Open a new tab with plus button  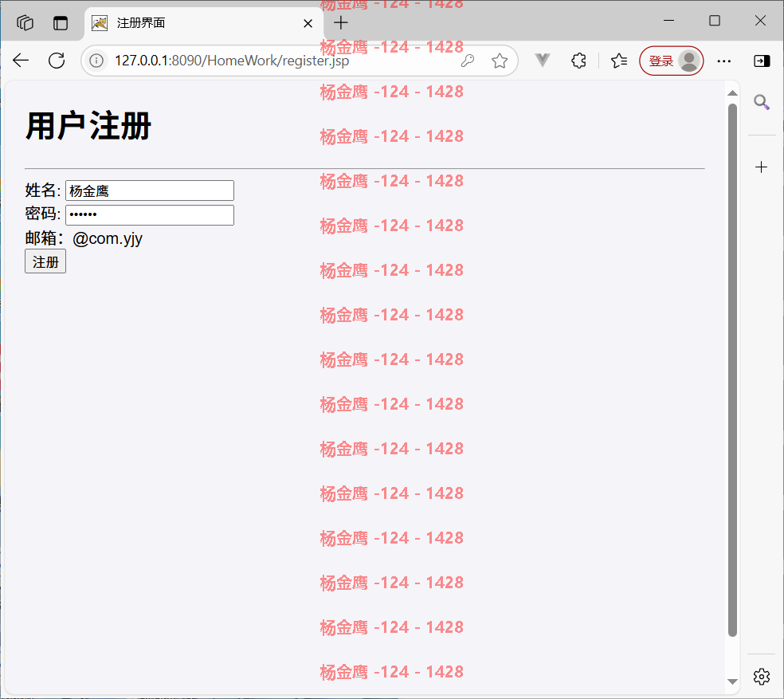point(340,22)
